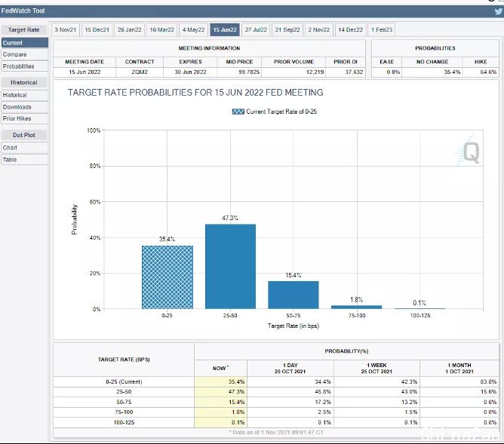The image size is (504, 444).
Task: Open the Dot Plot Chart item
Action: point(24,148)
